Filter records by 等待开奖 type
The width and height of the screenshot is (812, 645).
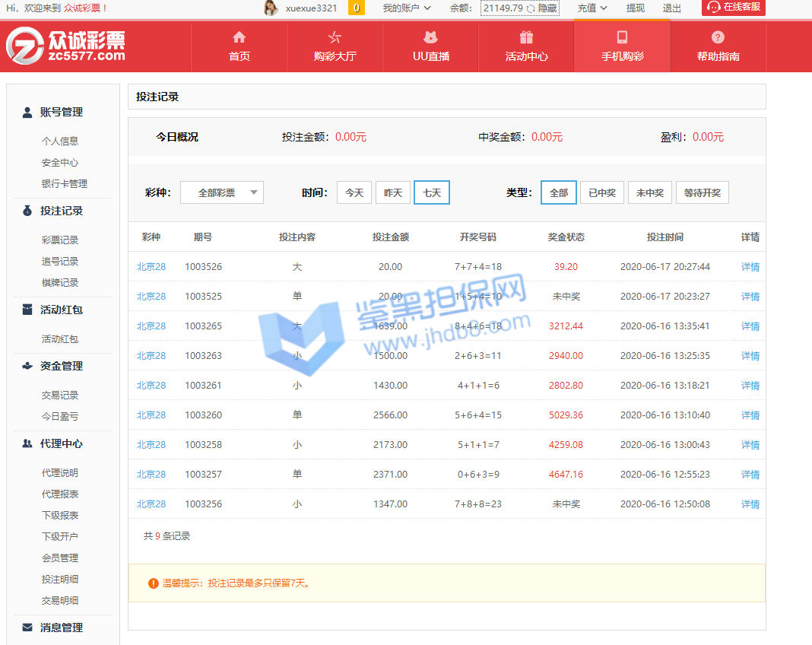[x=702, y=193]
